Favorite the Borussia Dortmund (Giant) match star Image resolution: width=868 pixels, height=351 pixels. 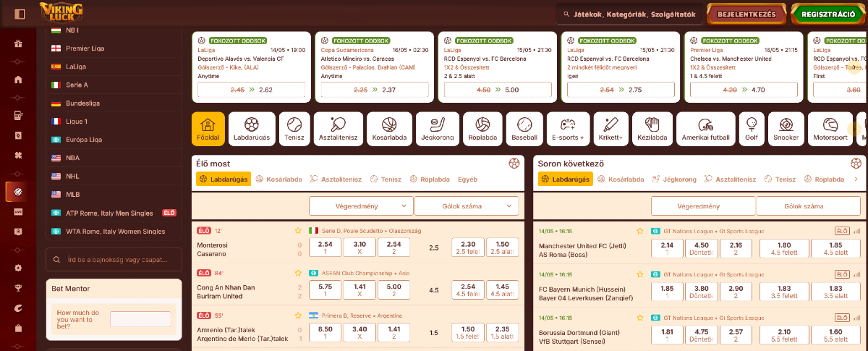pos(639,317)
